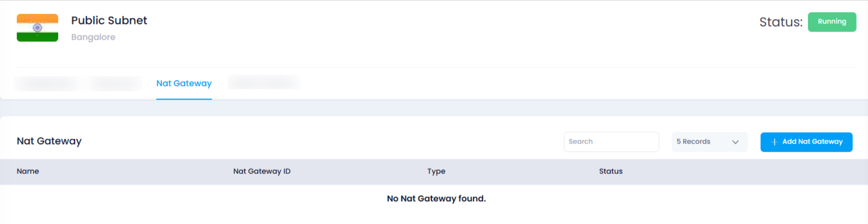Image resolution: width=868 pixels, height=224 pixels.
Task: Switch to the Nat Gateway tab
Action: (184, 83)
